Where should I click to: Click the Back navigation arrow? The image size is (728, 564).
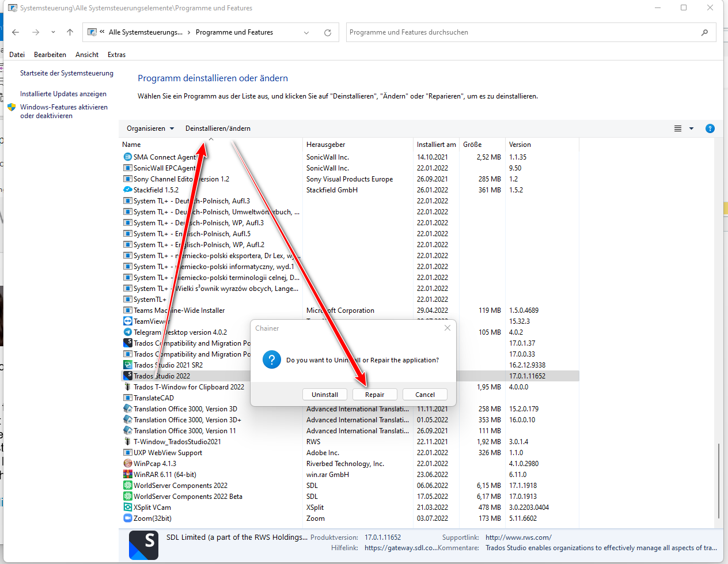pos(16,32)
